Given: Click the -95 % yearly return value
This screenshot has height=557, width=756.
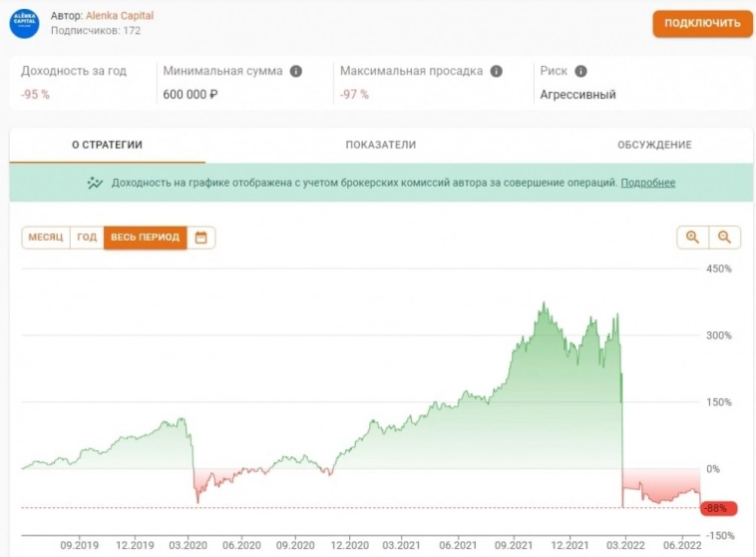Looking at the screenshot, I should coord(36,95).
